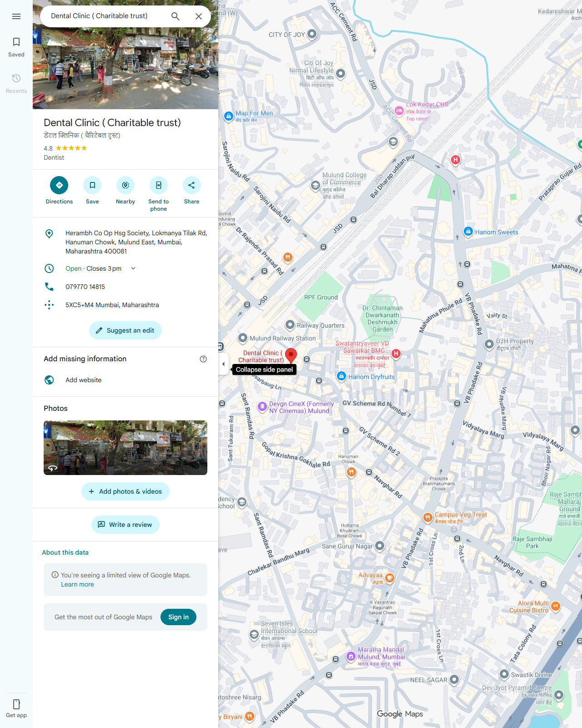Open the hamburger menu
The height and width of the screenshot is (728, 582).
tap(16, 16)
